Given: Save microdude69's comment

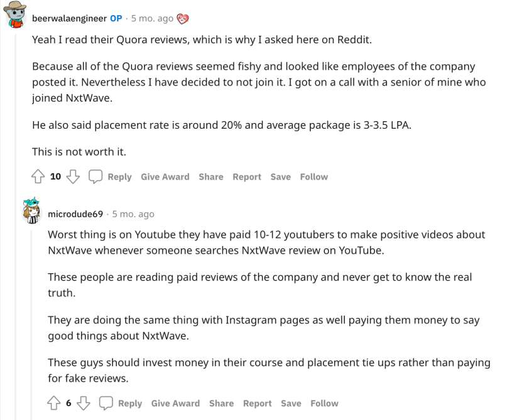Looking at the screenshot, I should 291,404.
